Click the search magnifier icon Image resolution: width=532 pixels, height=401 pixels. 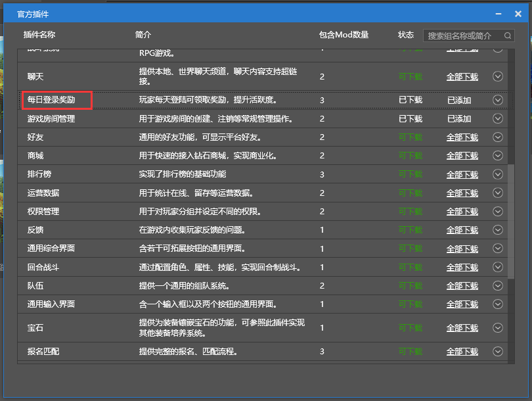click(x=508, y=35)
